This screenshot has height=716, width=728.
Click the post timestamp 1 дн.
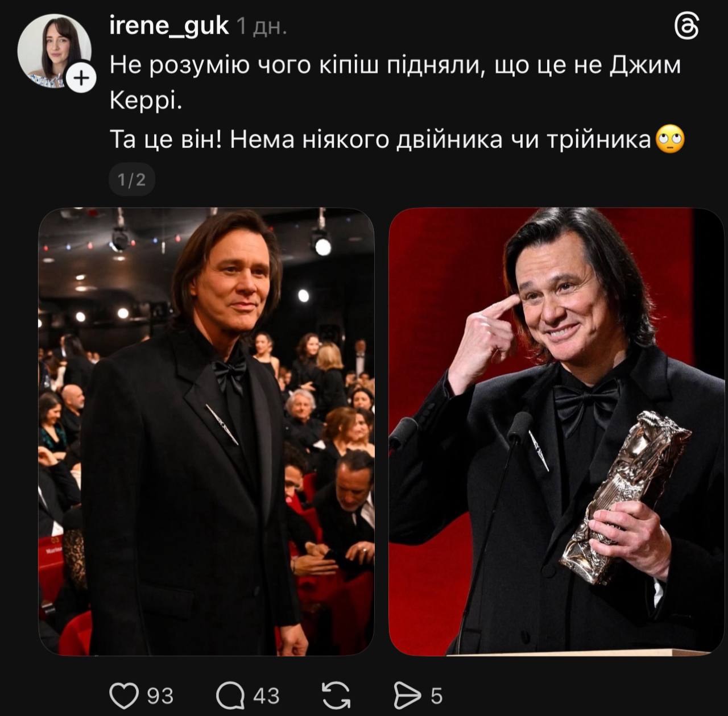click(261, 27)
